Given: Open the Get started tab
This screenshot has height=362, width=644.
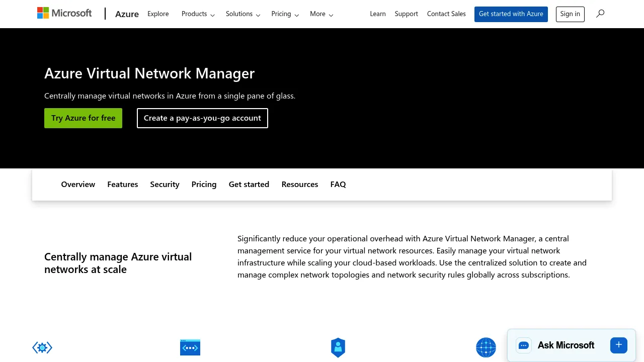Looking at the screenshot, I should point(249,185).
